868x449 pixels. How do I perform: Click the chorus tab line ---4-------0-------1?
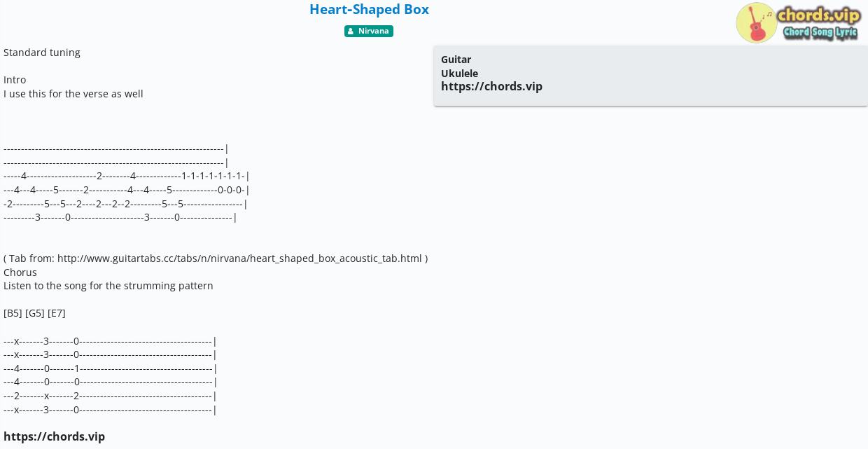(x=111, y=368)
